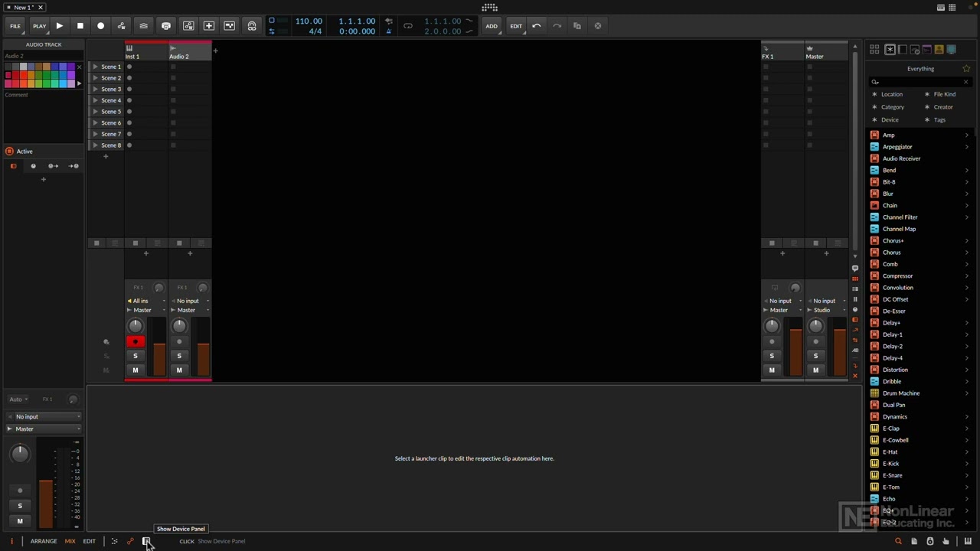Toggle the metronome icon near tempo

388,31
